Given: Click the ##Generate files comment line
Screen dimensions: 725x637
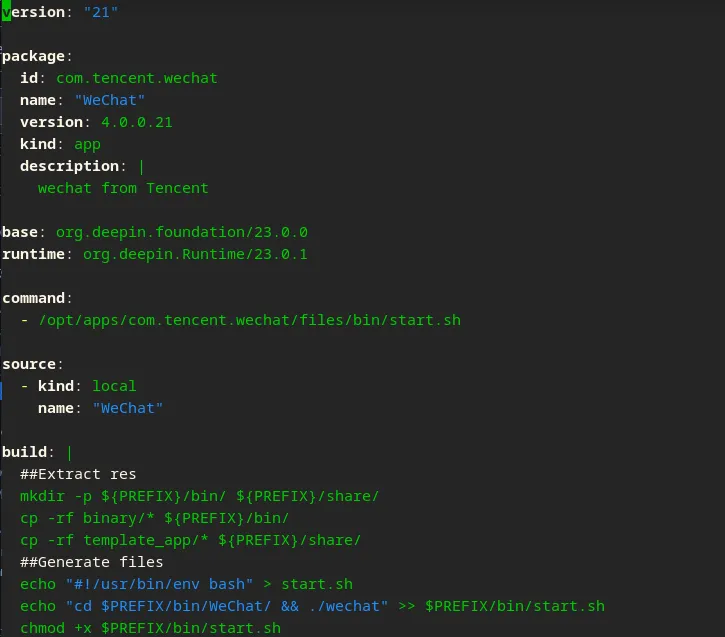Looking at the screenshot, I should click(92, 562).
